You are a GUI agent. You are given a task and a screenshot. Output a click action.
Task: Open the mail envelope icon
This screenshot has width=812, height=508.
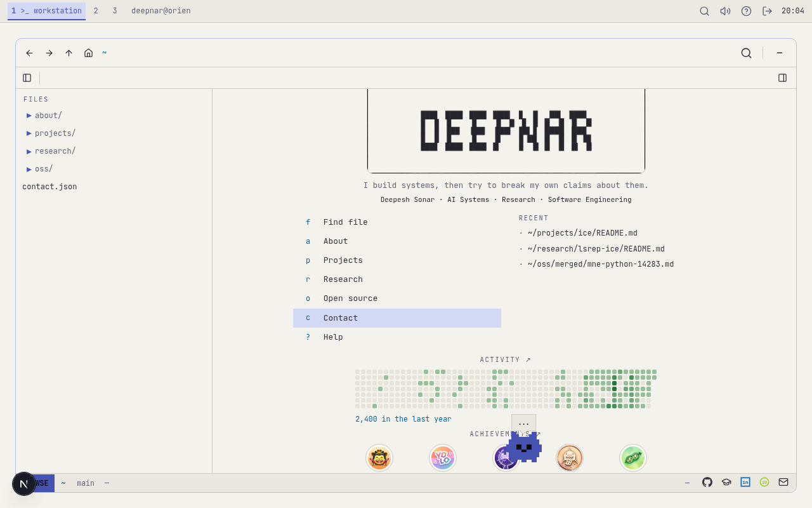tap(783, 482)
